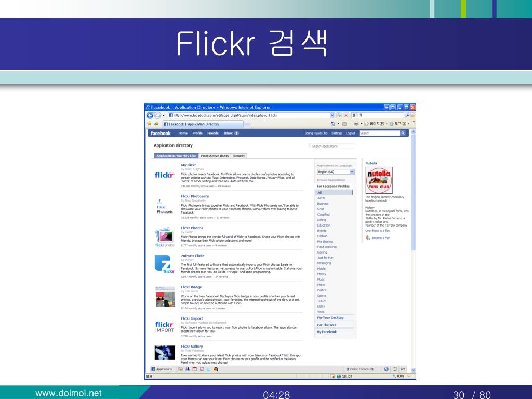Click the security icon left of the globe in the IE status bar
Image resolution: width=532 pixels, height=399 pixels.
pyautogui.click(x=332, y=376)
